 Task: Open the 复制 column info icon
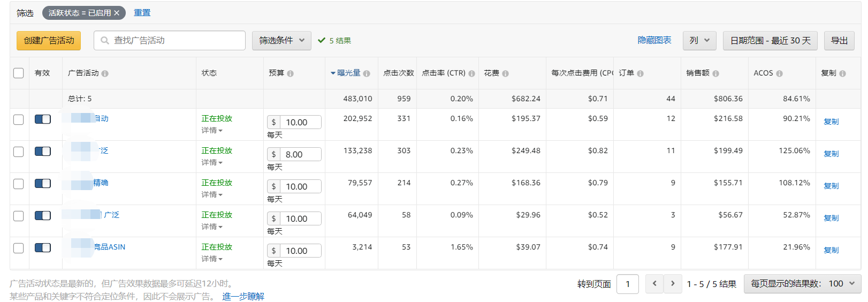[x=842, y=73]
